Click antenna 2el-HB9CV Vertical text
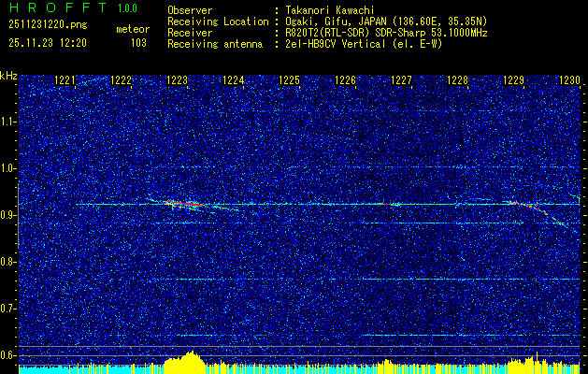The width and height of the screenshot is (588, 374). click(x=364, y=44)
